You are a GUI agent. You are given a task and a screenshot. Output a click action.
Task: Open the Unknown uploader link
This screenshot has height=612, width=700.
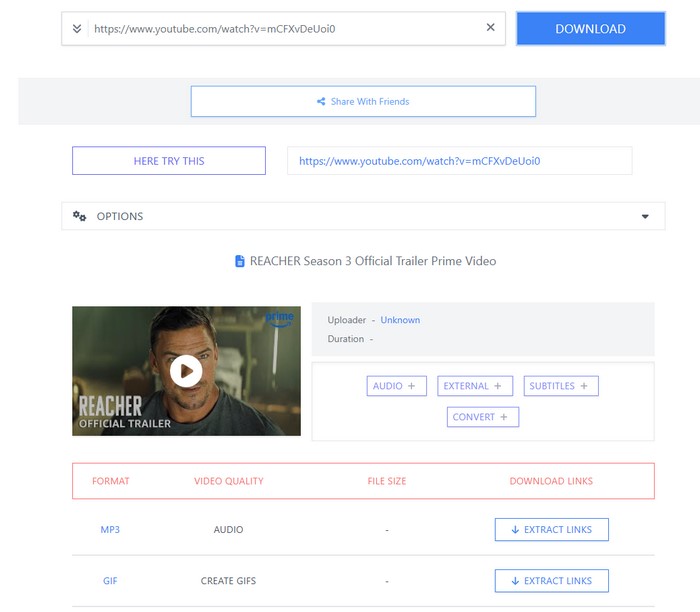click(x=400, y=320)
